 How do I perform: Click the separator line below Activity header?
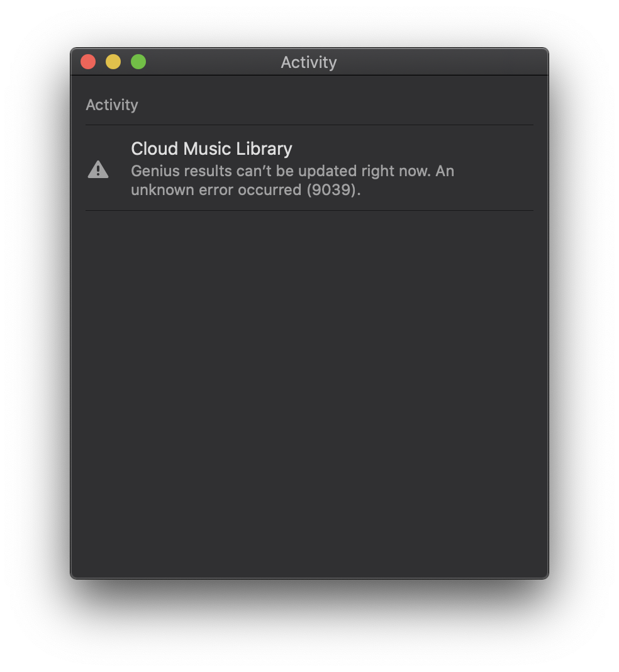click(309, 125)
